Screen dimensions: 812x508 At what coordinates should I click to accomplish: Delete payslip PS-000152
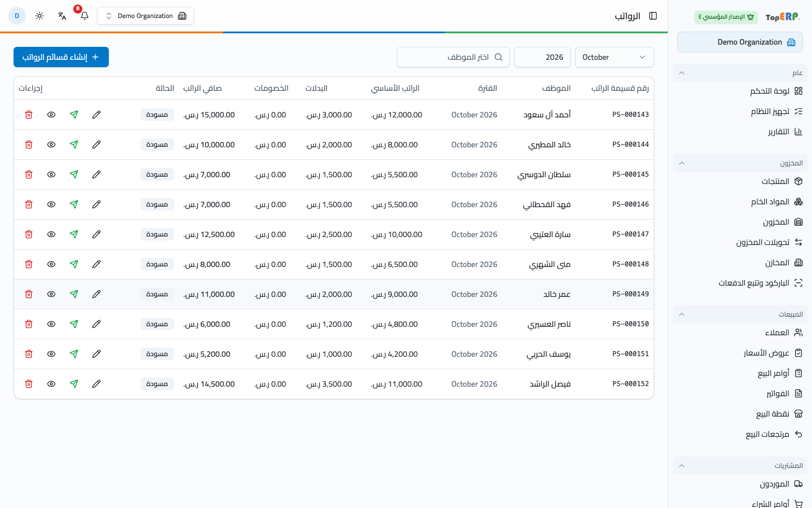click(29, 384)
